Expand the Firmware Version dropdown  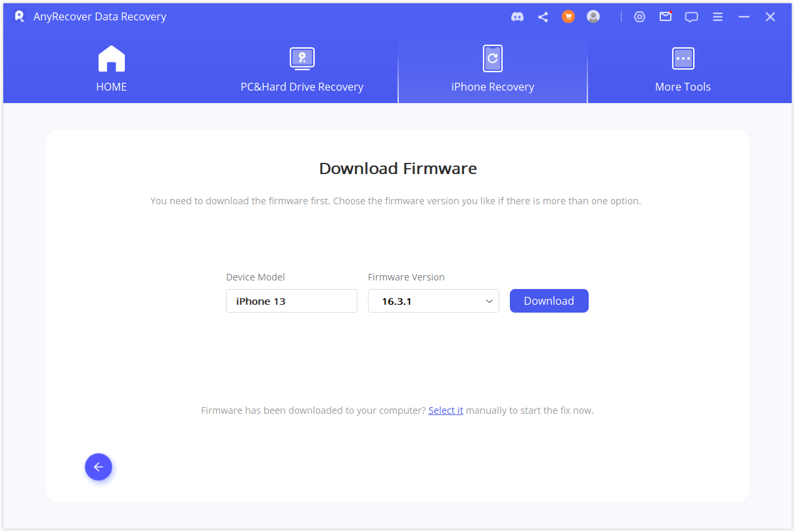[489, 300]
